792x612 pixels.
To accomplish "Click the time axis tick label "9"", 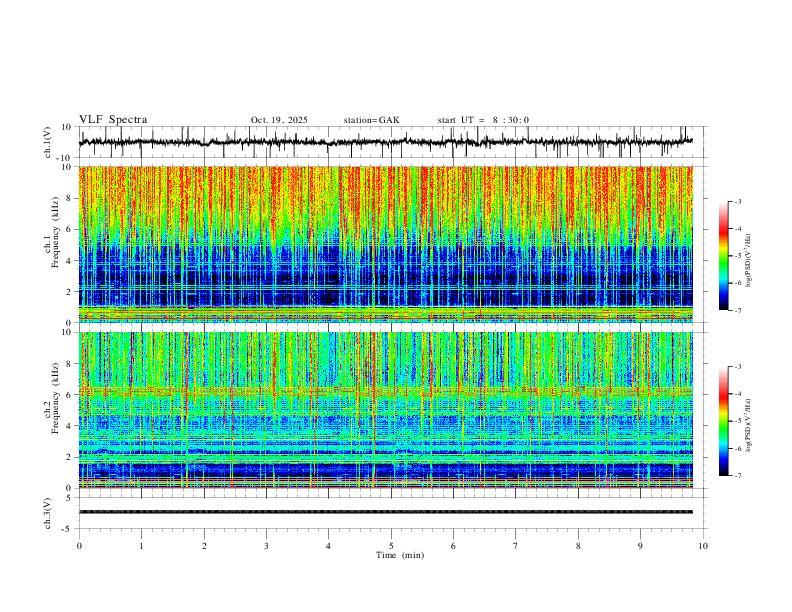I will (640, 546).
